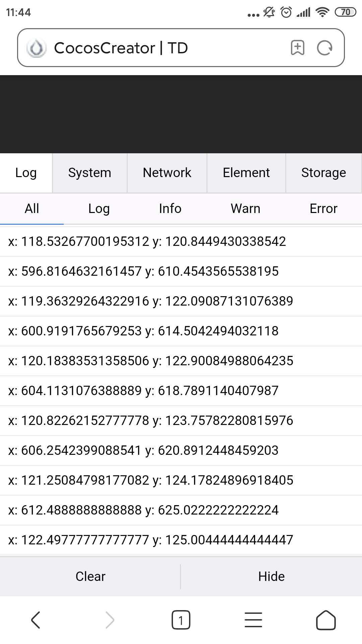Go to the browser home page
Viewport: 362px width, 644px height.
tap(326, 620)
